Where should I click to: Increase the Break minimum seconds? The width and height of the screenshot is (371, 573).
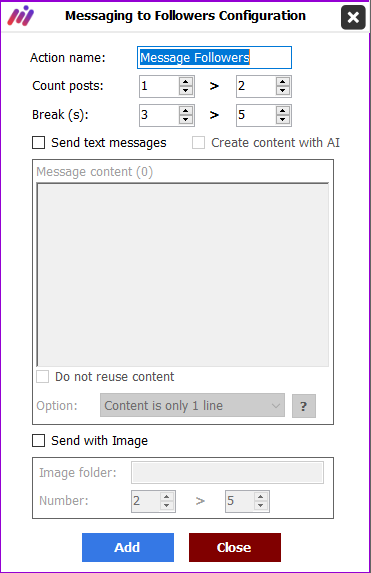(186, 111)
